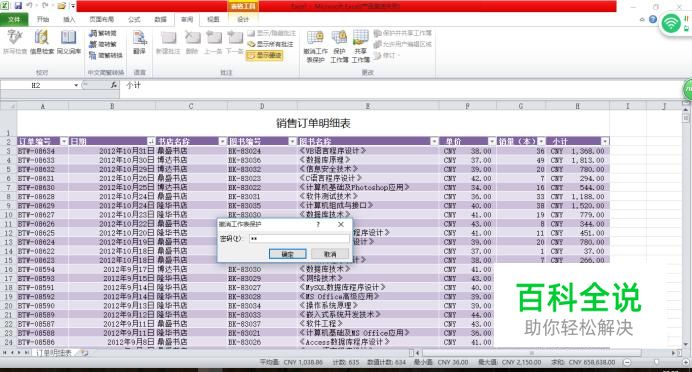Open filter dropdown for 订单编号 column
This screenshot has height=372, width=692.
point(64,141)
